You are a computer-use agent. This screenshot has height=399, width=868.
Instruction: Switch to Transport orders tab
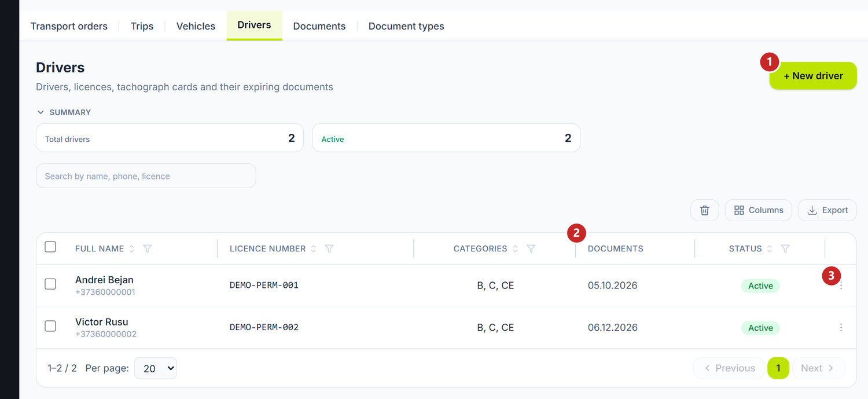(x=69, y=26)
